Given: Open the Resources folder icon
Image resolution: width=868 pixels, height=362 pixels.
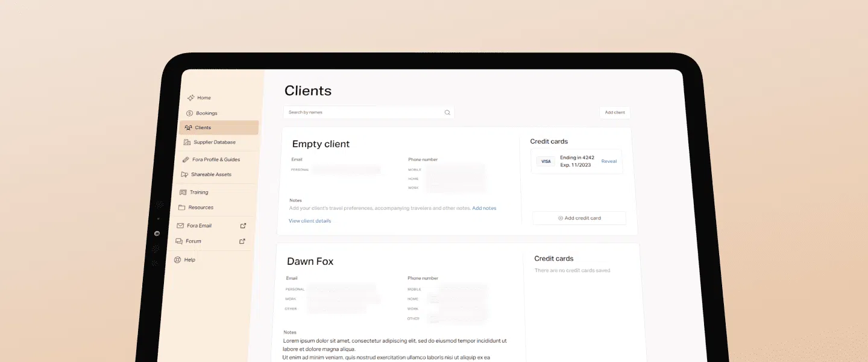Looking at the screenshot, I should coord(182,207).
